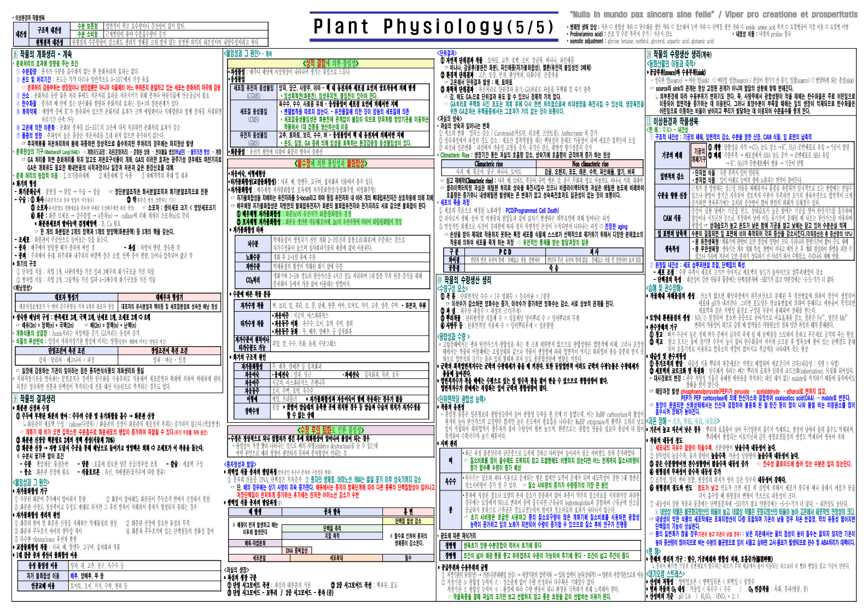Click the '장벽수정' row label
This screenshot has height=613, width=868.
(252, 411)
